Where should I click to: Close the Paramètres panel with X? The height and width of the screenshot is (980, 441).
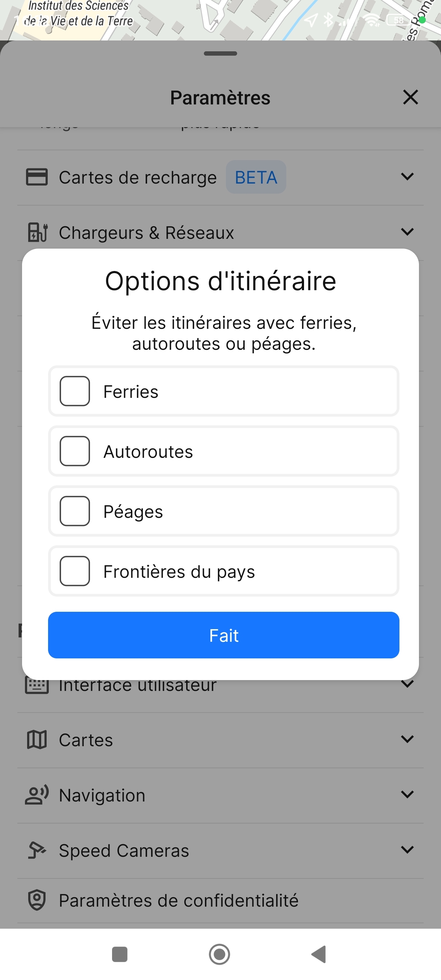pos(410,97)
